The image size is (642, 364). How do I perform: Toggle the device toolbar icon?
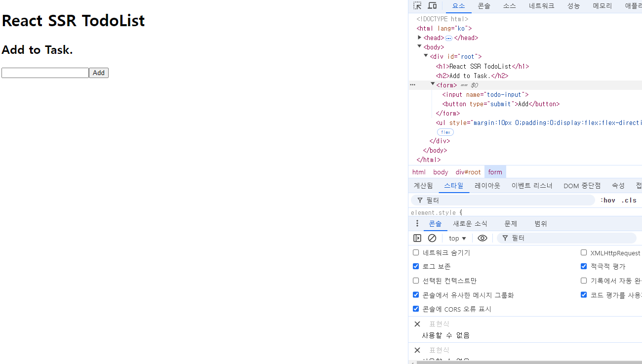point(432,6)
